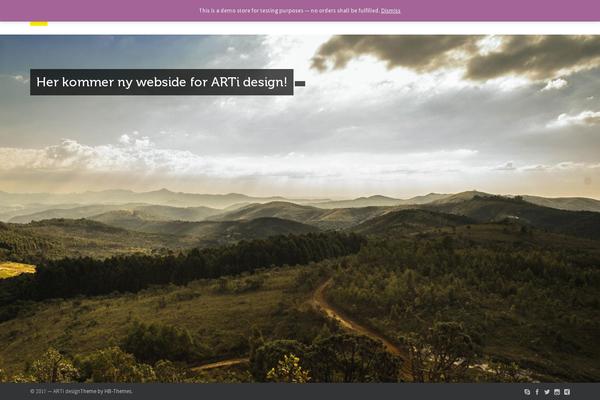Image resolution: width=600 pixels, height=400 pixels.
Task: Click the 'Her kommer ny webside' headline box
Action: pyautogui.click(x=161, y=82)
